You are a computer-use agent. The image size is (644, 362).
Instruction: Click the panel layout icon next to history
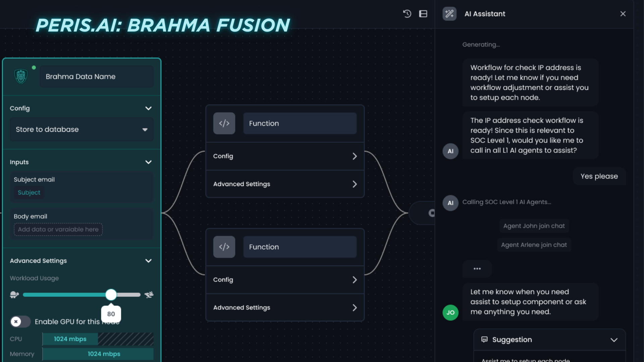[423, 14]
